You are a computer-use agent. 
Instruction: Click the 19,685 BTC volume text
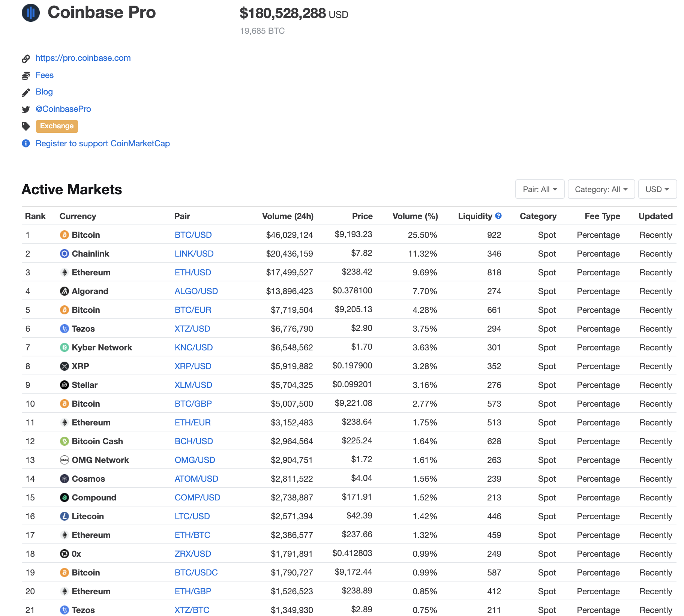coord(262,31)
